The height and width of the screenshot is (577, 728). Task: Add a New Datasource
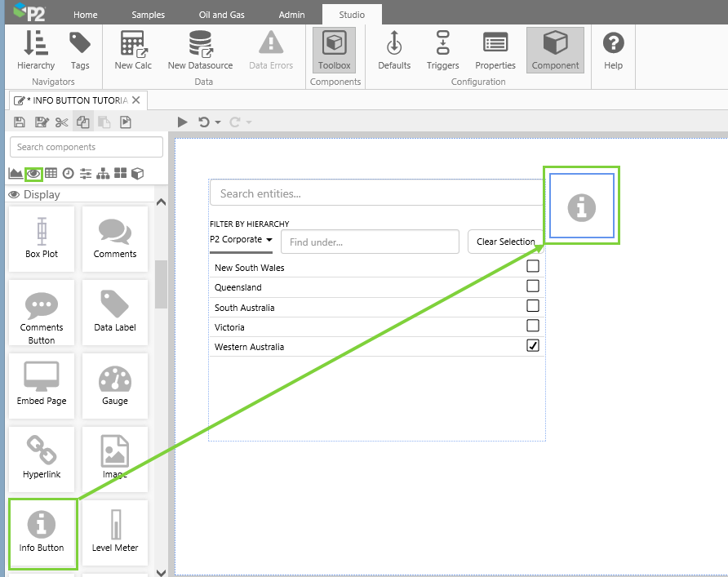click(200, 50)
